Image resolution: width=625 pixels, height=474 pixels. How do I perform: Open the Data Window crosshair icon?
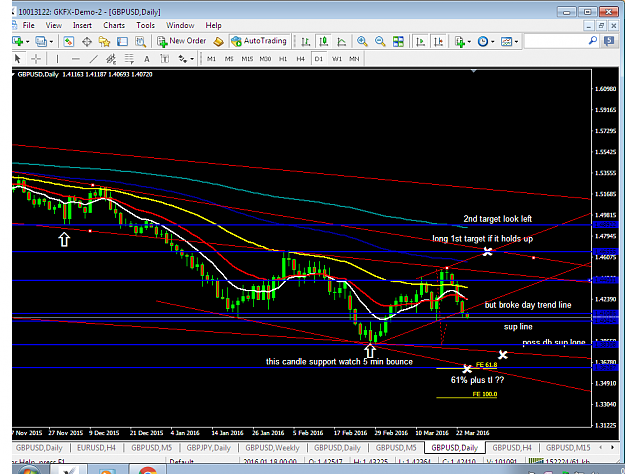click(x=86, y=41)
